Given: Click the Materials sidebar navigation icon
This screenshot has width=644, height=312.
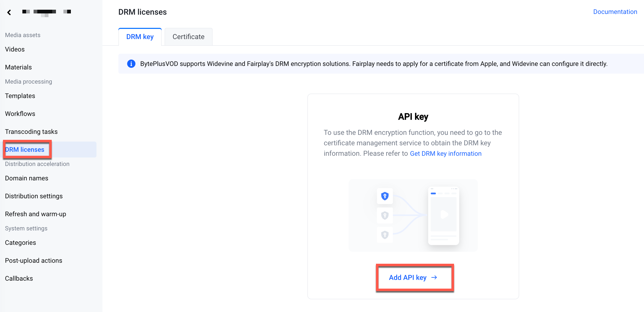Looking at the screenshot, I should (x=18, y=67).
